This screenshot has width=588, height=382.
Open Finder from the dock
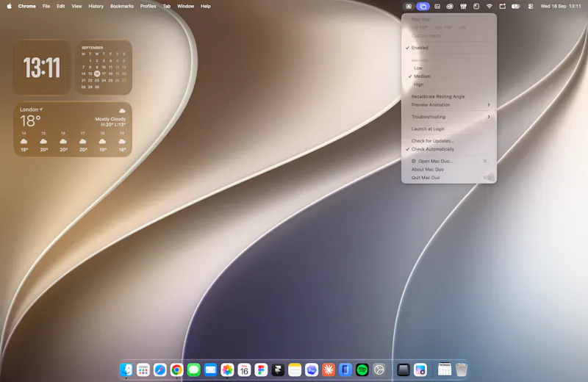[x=126, y=370]
